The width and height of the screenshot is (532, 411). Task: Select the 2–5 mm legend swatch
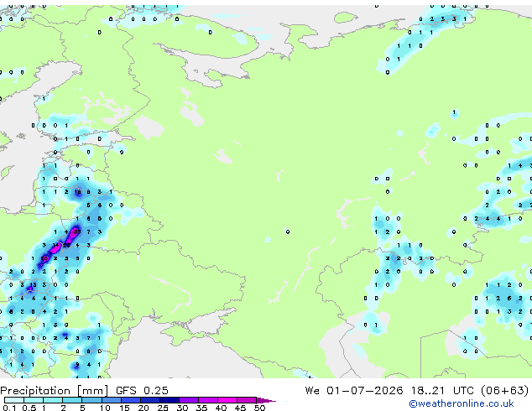tap(72, 400)
